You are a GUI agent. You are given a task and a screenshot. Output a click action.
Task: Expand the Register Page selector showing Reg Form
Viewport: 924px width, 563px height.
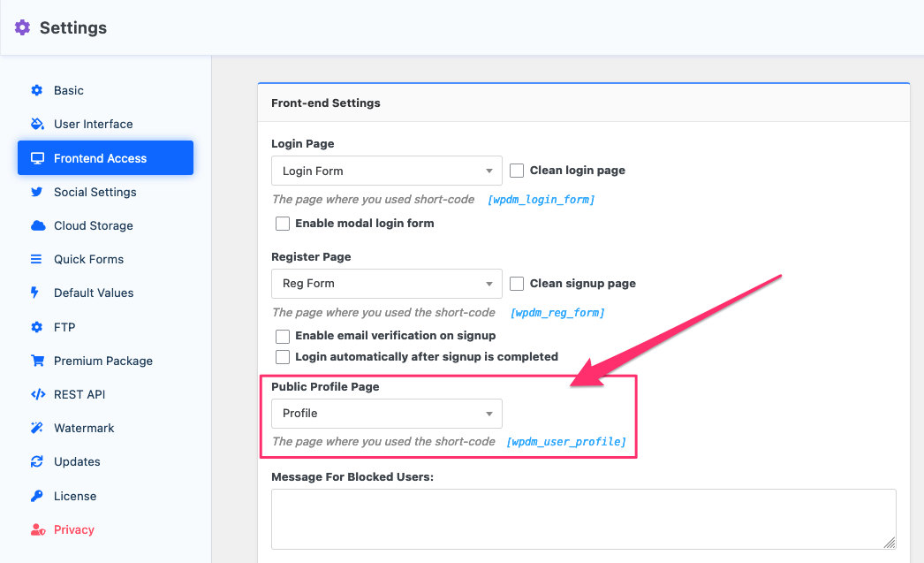[x=386, y=283]
